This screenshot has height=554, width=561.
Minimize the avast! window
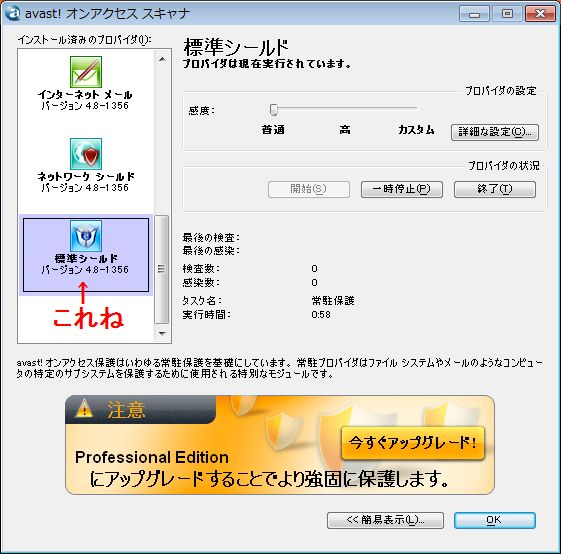[x=474, y=14]
